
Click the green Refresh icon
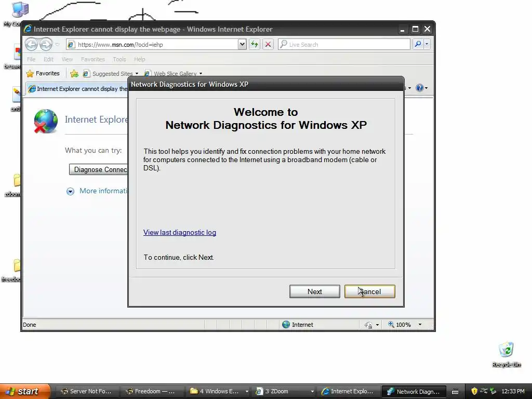[255, 45]
